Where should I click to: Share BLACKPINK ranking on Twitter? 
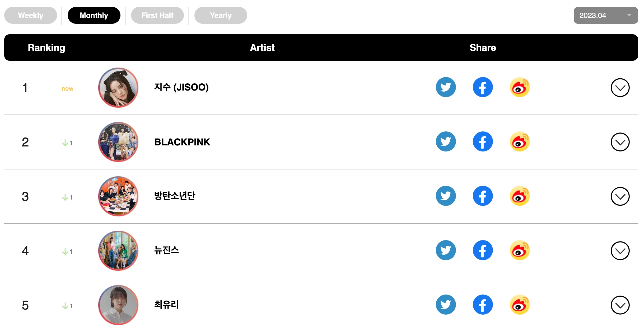[446, 142]
